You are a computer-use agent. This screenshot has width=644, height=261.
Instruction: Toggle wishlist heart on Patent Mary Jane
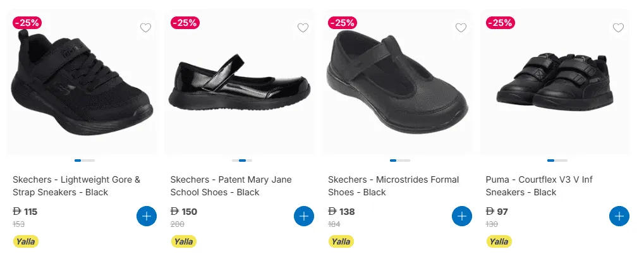tap(303, 28)
